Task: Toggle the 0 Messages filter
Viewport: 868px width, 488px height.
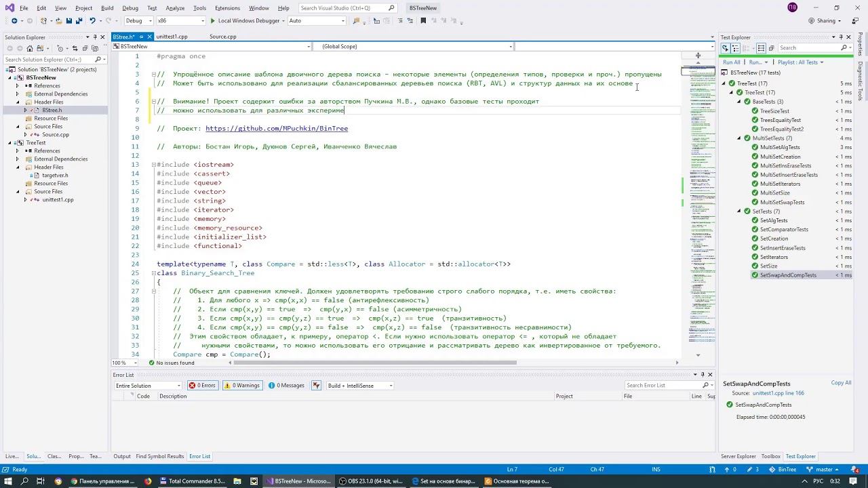Action: [x=287, y=386]
